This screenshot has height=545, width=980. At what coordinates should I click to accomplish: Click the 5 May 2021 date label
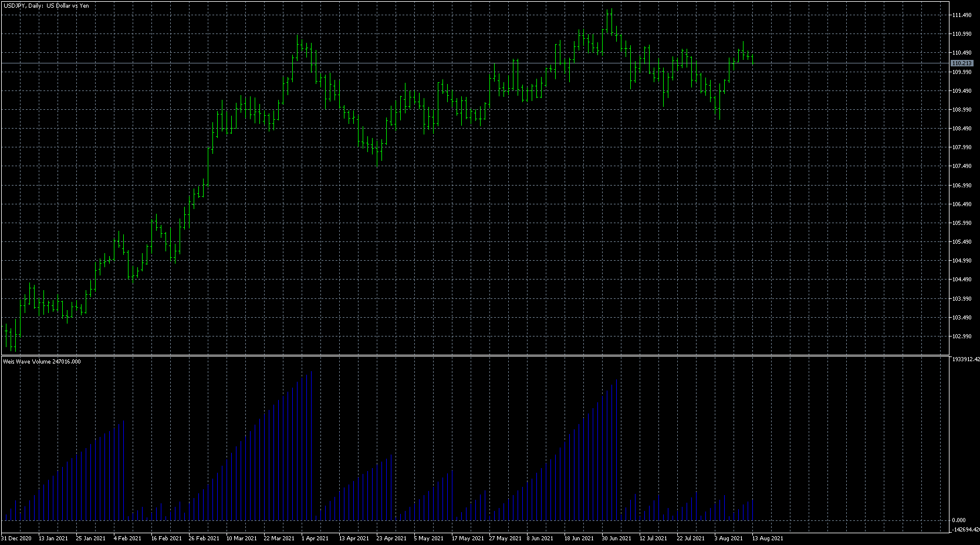(428, 539)
